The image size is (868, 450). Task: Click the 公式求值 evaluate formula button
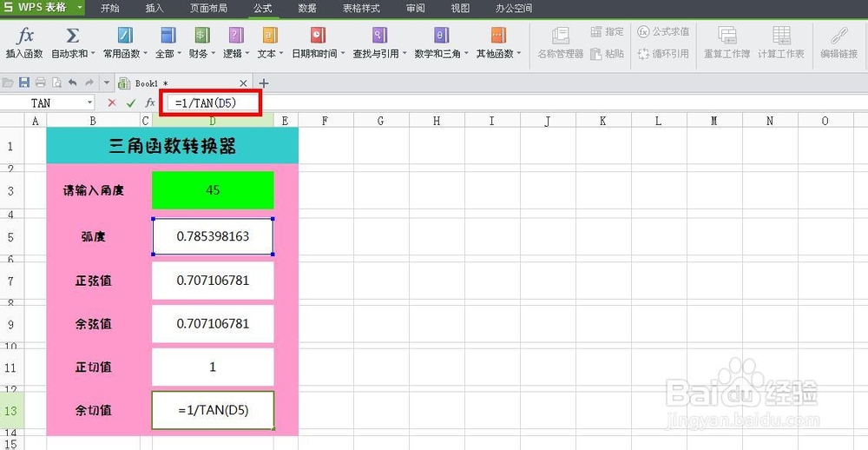[x=663, y=31]
